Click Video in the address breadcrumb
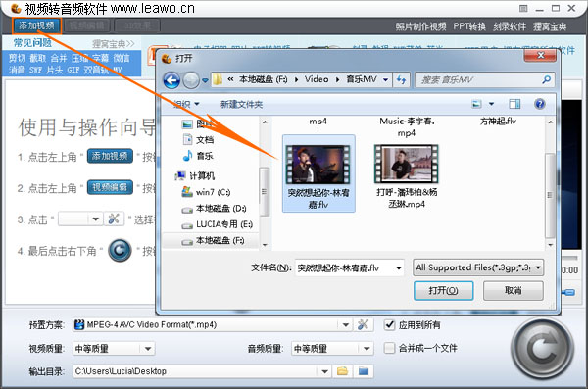This screenshot has height=389, width=588. (317, 79)
